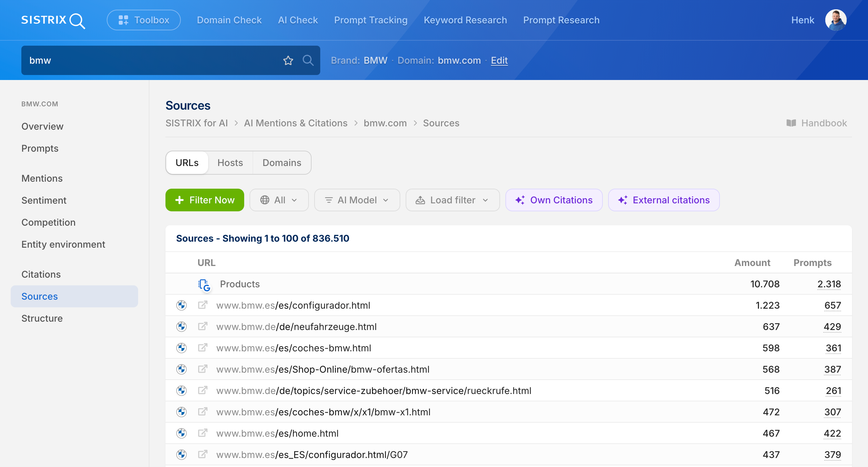The image size is (868, 467).
Task: Open prompts count 429
Action: (x=832, y=326)
